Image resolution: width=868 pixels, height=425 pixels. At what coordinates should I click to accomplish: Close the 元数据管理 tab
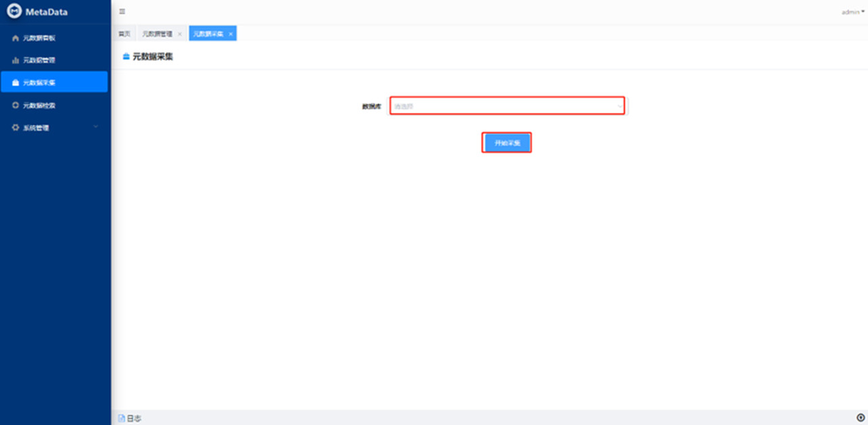click(x=179, y=34)
